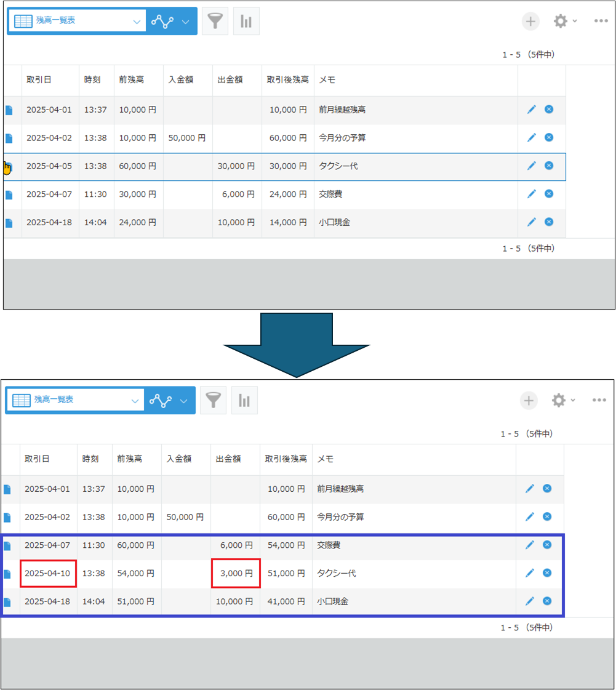Edit the 小口現金 record with 41,000 円 balance
Screen dimensions: 616x690
pyautogui.click(x=530, y=601)
